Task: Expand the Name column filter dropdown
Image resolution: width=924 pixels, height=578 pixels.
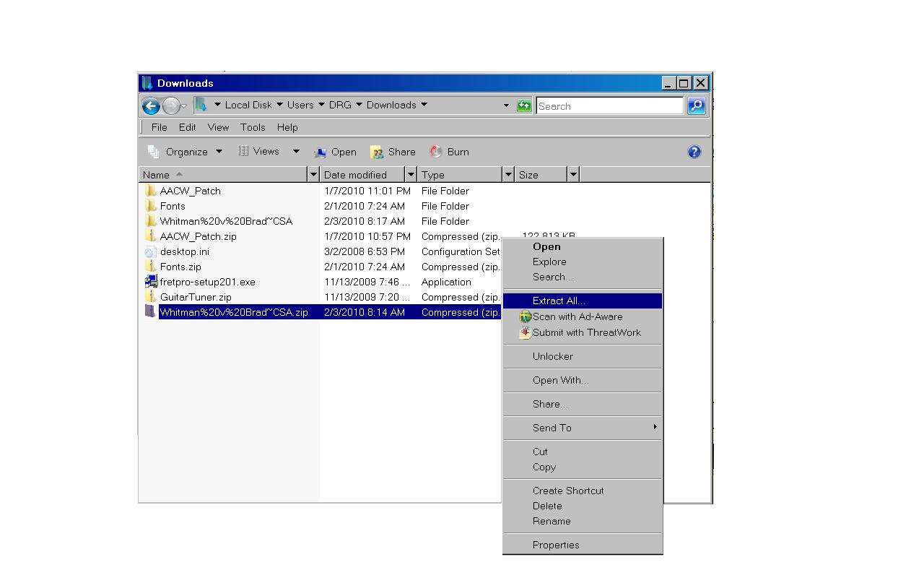Action: (313, 175)
